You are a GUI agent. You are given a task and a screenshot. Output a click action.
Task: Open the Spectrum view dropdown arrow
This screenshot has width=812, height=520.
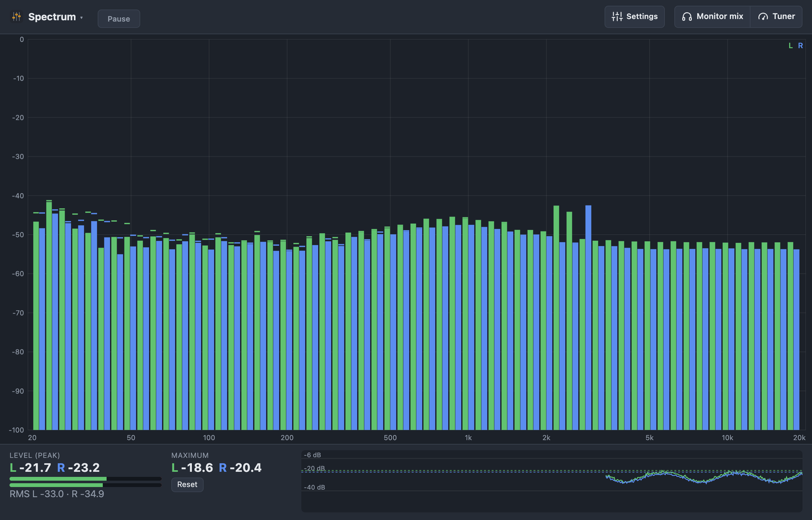pyautogui.click(x=81, y=18)
